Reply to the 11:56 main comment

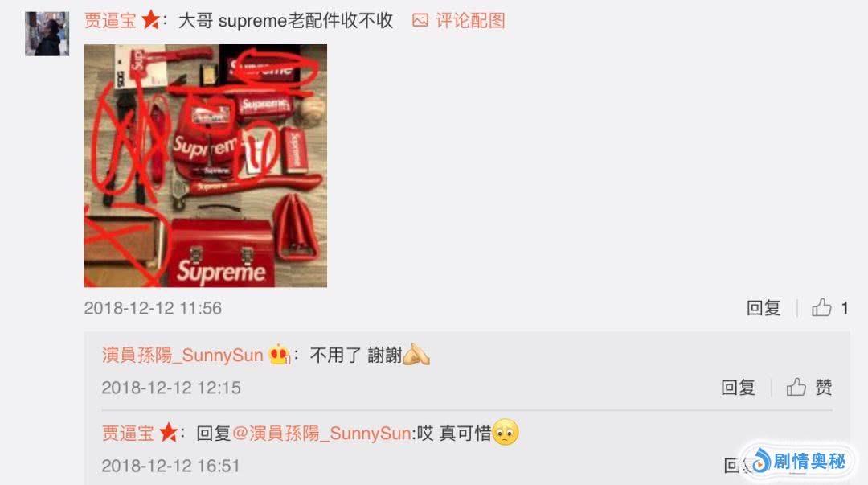[764, 307]
